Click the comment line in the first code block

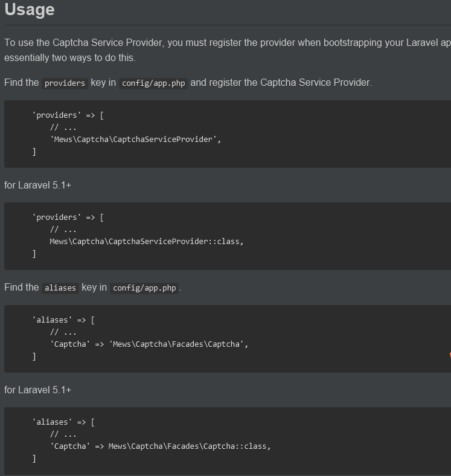click(x=63, y=127)
